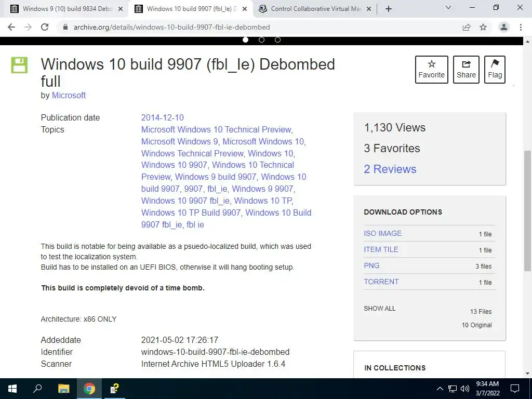Download the ISO IMAGE file
Image resolution: width=532 pixels, height=399 pixels.
pos(383,233)
